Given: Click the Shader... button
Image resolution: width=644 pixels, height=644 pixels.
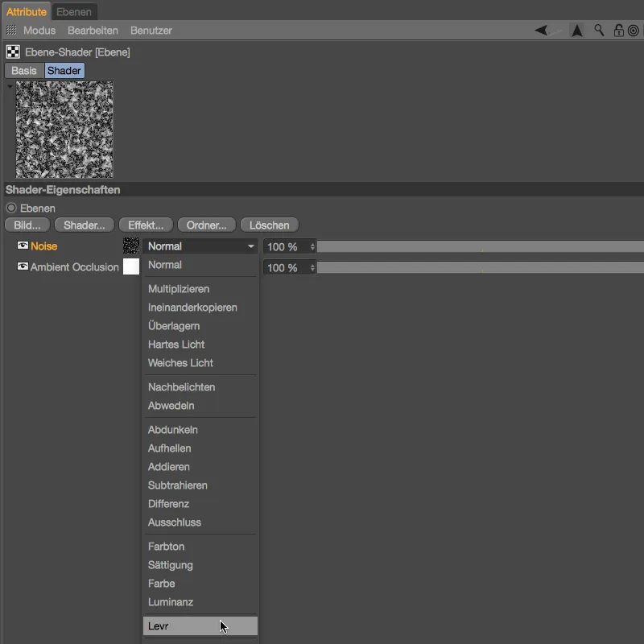Looking at the screenshot, I should [85, 225].
